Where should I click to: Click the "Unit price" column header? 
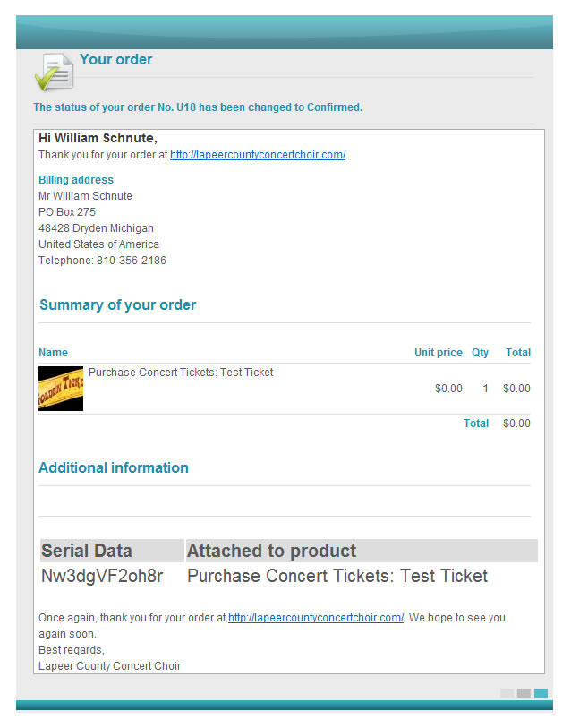(438, 353)
